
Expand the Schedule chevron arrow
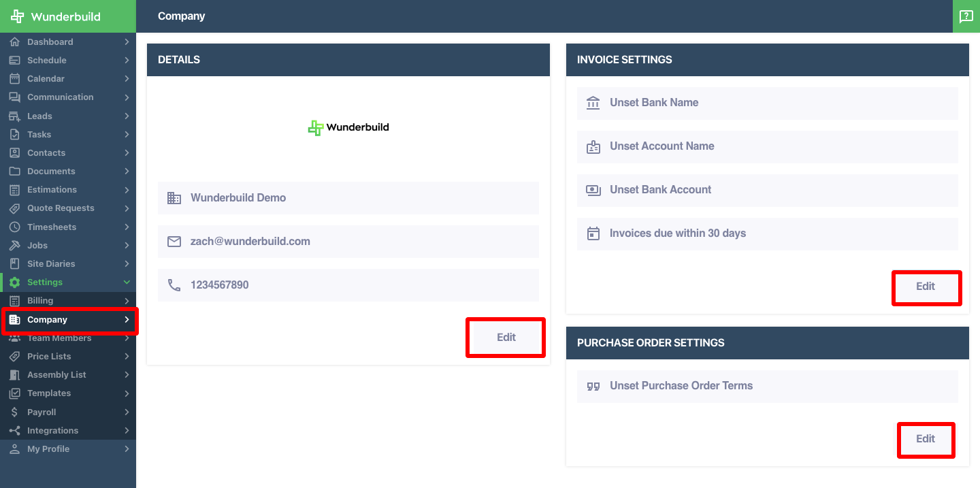tap(127, 61)
